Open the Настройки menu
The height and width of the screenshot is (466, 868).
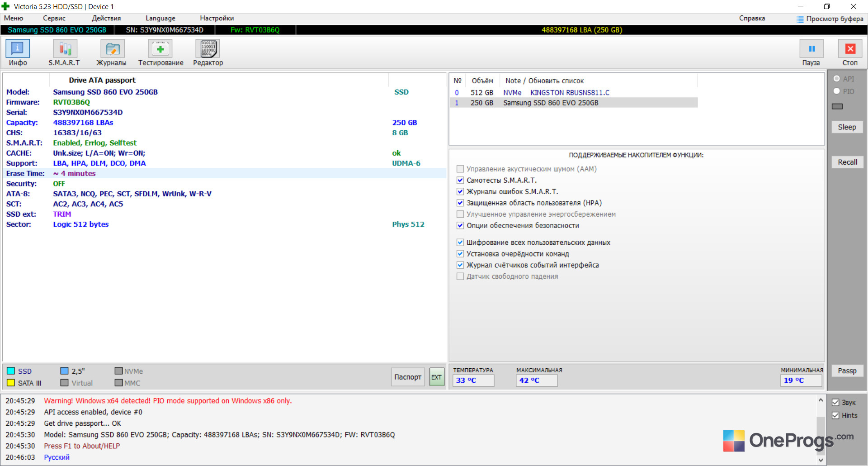click(217, 18)
